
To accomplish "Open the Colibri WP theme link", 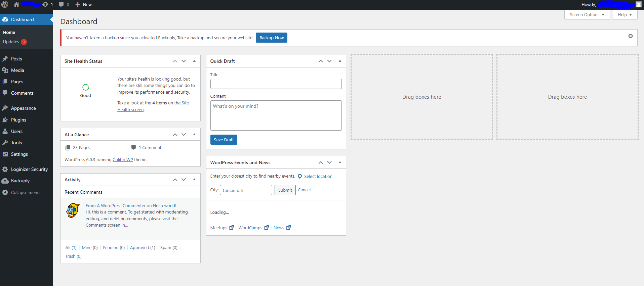I will click(123, 160).
